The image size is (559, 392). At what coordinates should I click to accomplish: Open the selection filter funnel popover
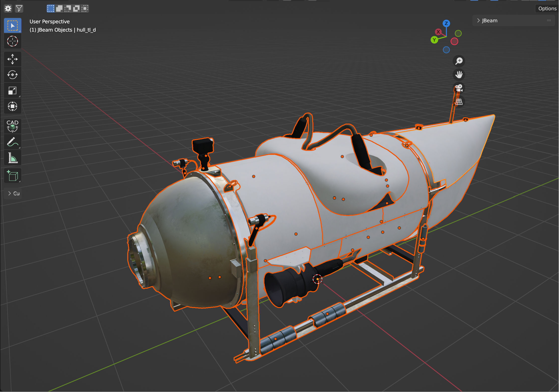coord(19,9)
